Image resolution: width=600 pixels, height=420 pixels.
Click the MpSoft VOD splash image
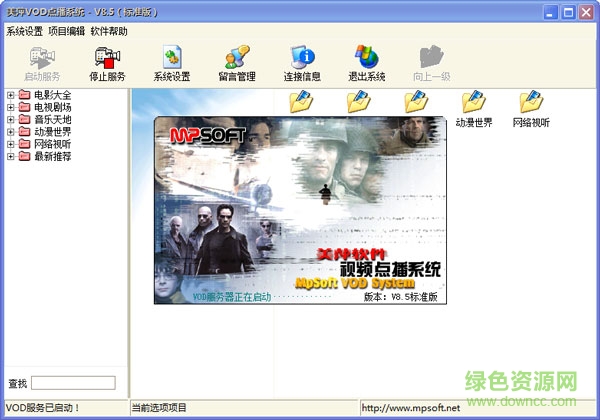coord(300,210)
